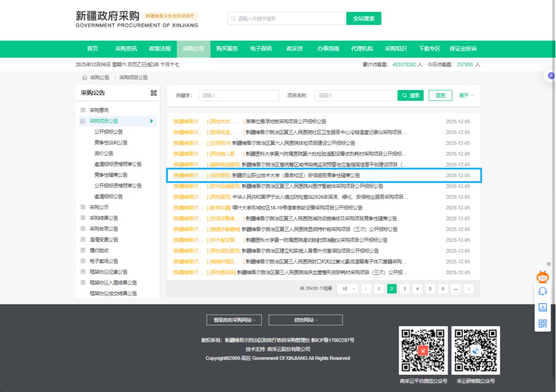Image resolution: width=556 pixels, height=392 pixels.
Task: Expand the 采购结果公告 tree node
Action: click(83, 218)
